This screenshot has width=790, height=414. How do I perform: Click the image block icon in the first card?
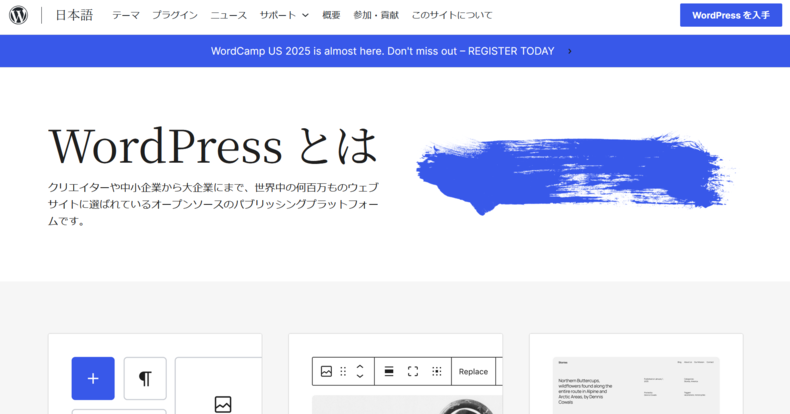tap(223, 404)
